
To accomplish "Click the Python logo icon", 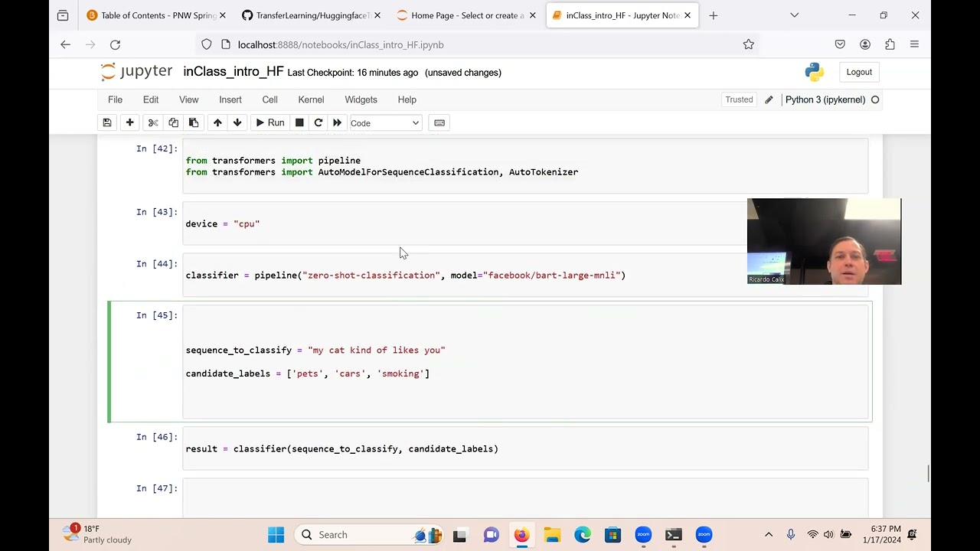I will click(x=814, y=72).
